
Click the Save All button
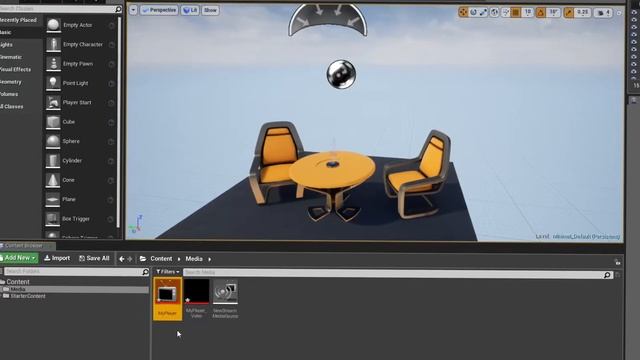click(94, 258)
